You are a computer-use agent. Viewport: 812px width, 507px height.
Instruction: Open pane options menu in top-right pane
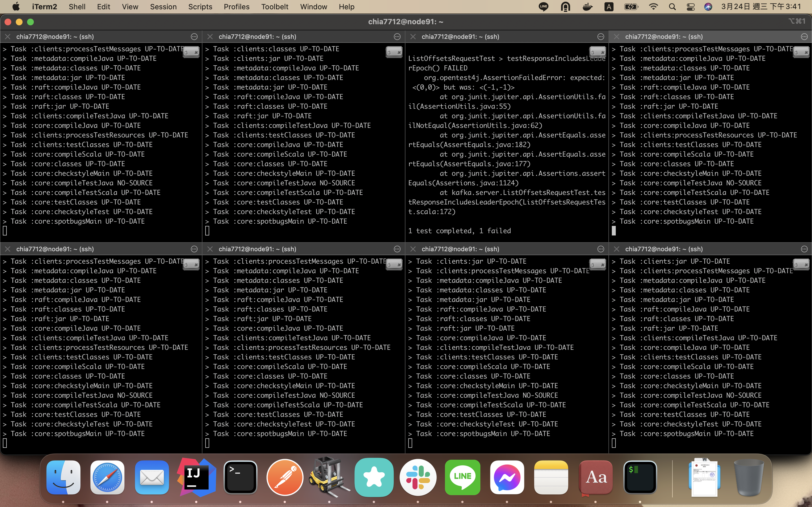pos(804,37)
